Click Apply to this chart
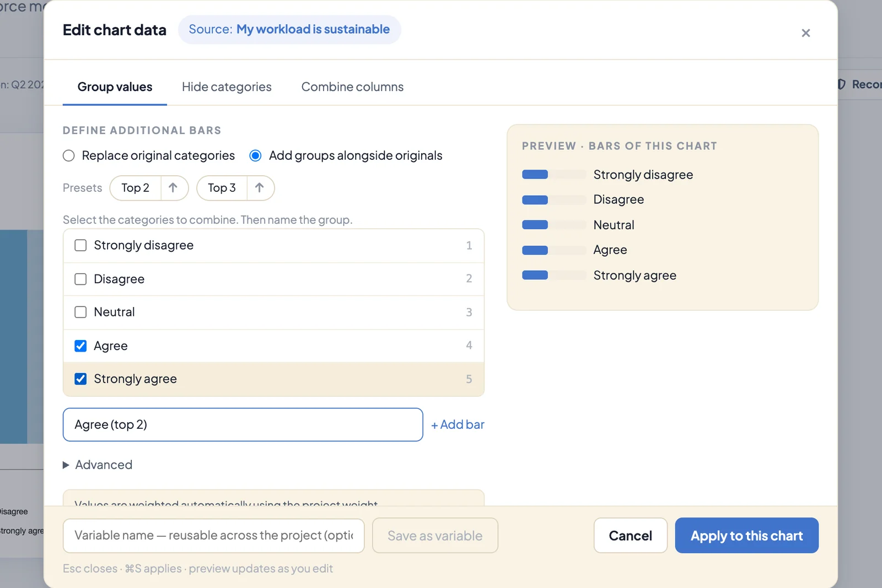882x588 pixels. pyautogui.click(x=746, y=536)
